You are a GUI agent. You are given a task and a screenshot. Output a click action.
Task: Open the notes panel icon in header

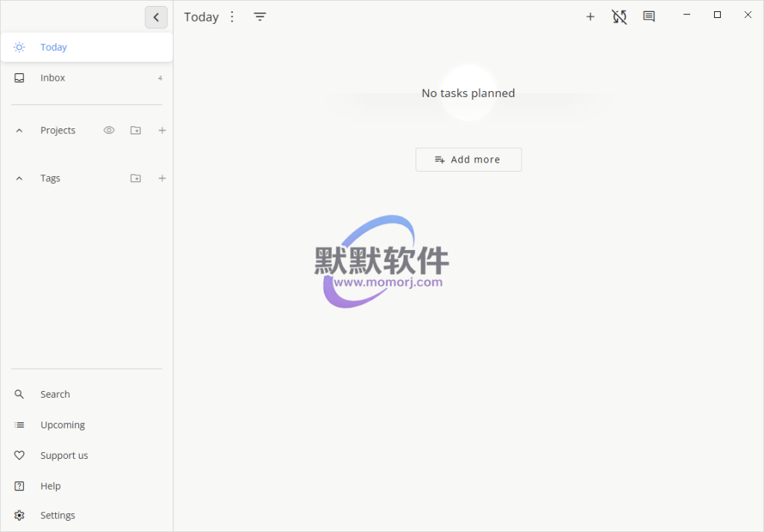click(x=649, y=16)
